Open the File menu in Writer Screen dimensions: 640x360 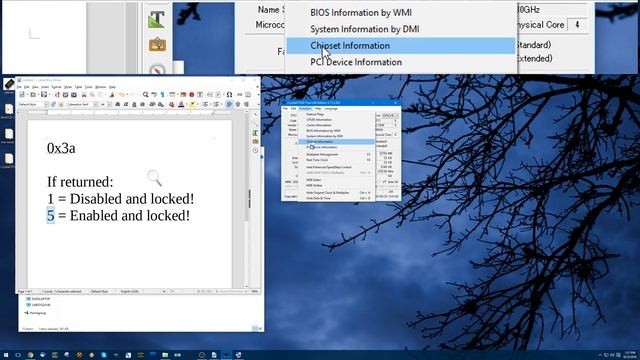(x=19, y=87)
